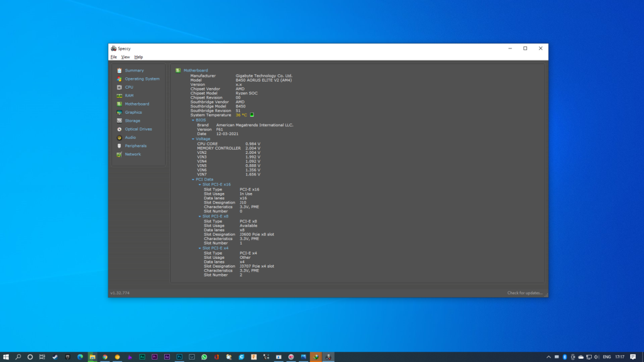This screenshot has width=644, height=362.
Task: Open Adobe Photoshop from taskbar
Action: pyautogui.click(x=179, y=357)
